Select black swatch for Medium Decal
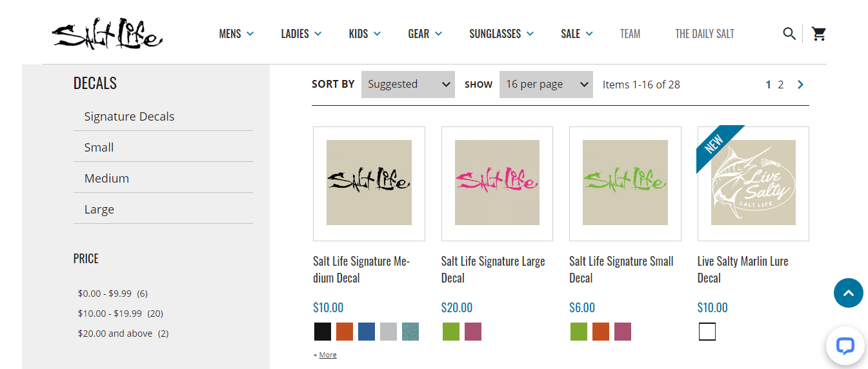This screenshot has height=369, width=868. pos(323,332)
